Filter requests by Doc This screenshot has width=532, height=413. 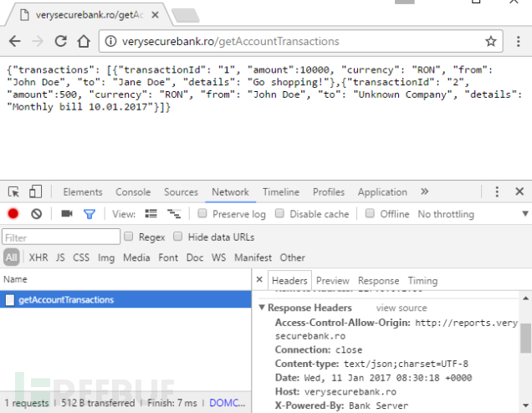(x=195, y=257)
